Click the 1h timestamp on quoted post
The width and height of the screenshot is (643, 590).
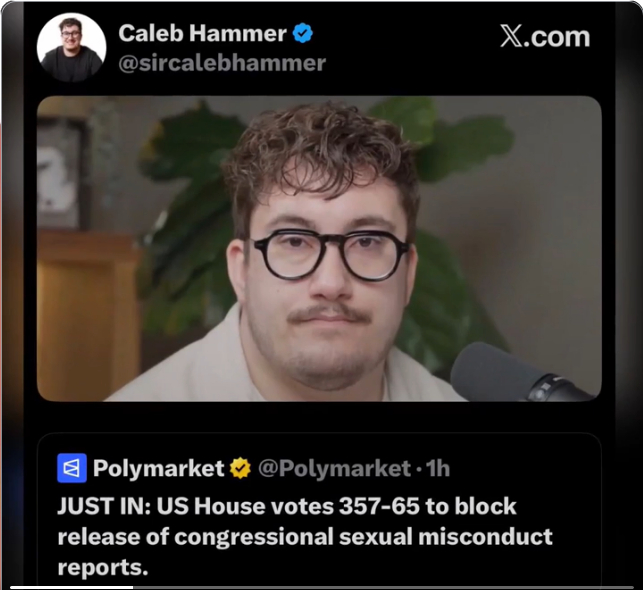[438, 468]
